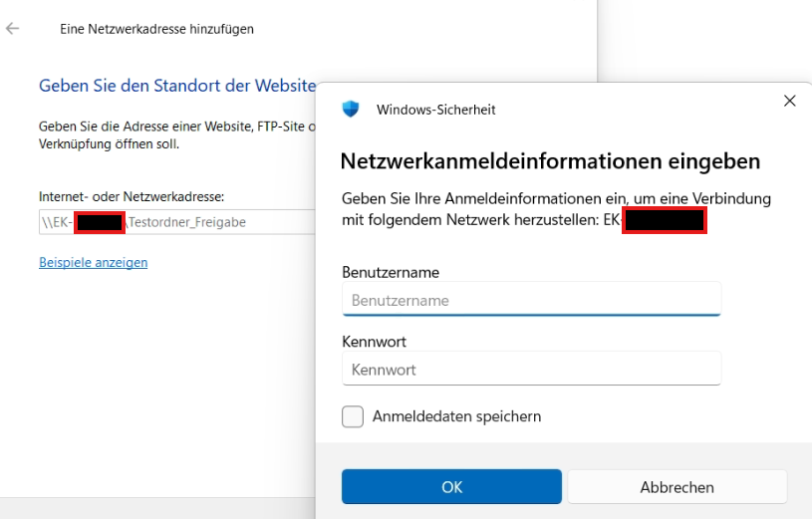Open the Beispiele anzeigen link
This screenshot has height=519, width=812.
[x=93, y=263]
